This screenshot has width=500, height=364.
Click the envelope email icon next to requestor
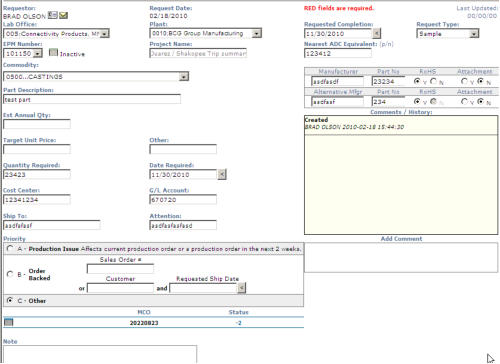63,15
